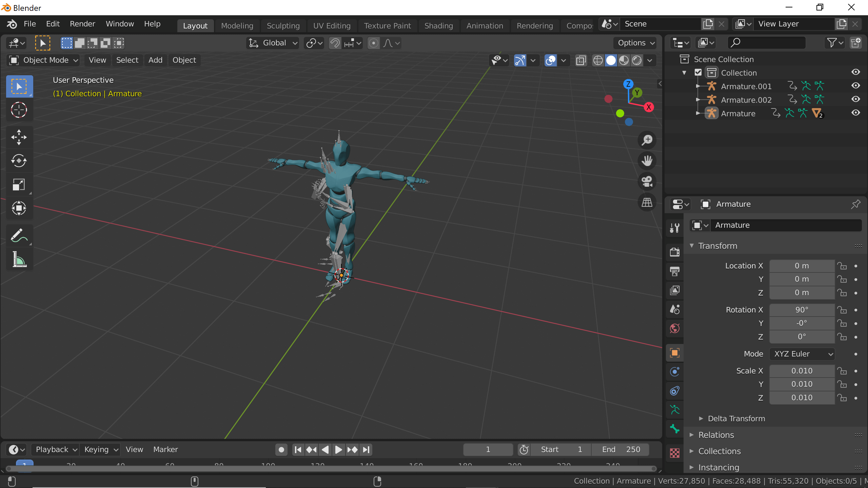This screenshot has width=868, height=488.
Task: Open the Render menu
Action: pyautogui.click(x=82, y=24)
